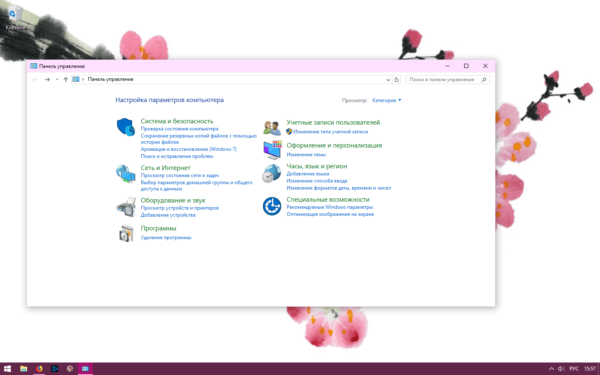Click the search magnifier icon

click(484, 80)
